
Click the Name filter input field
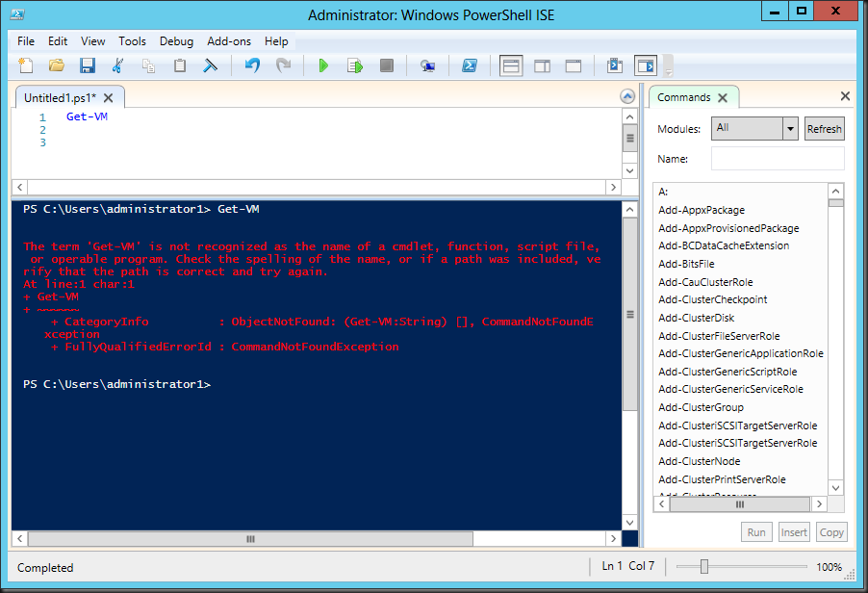778,158
